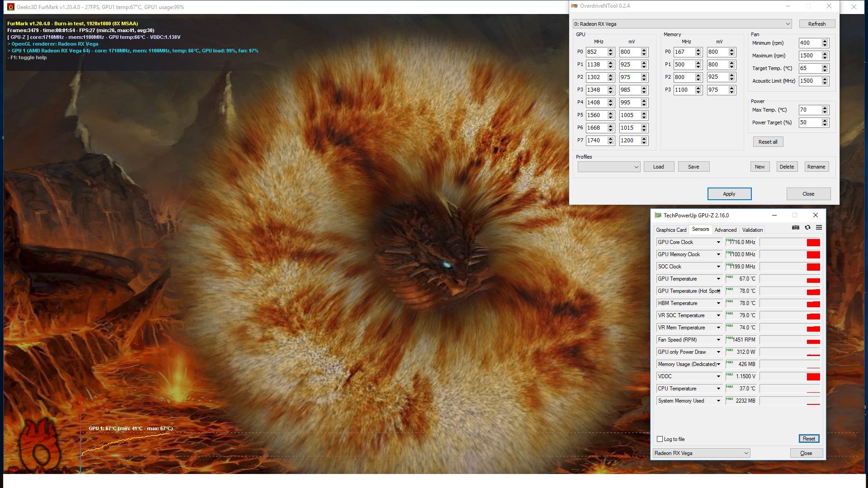
Task: Click the GPU-Z title bar app icon
Action: 658,216
